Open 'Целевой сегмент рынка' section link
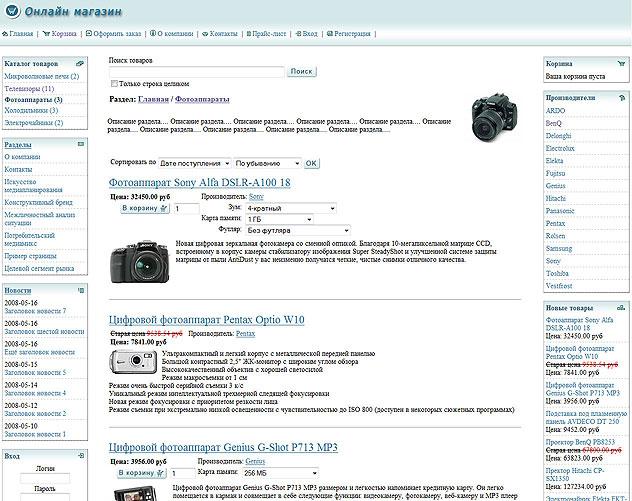This screenshot has height=501, width=632. [39, 268]
